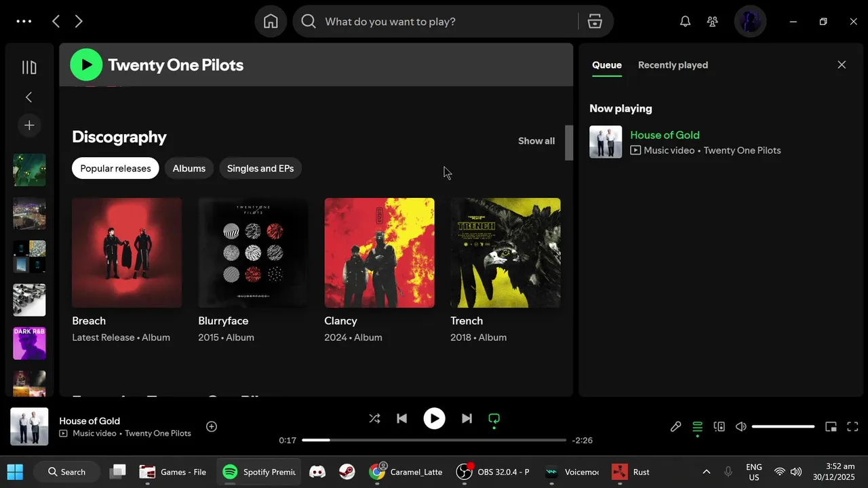Switch to OBS in taskbar
This screenshot has height=488, width=868.
[493, 472]
